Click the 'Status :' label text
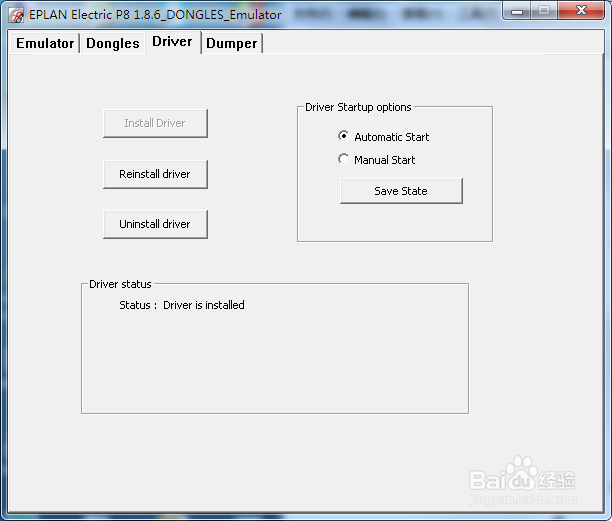The width and height of the screenshot is (612, 521). tap(138, 305)
